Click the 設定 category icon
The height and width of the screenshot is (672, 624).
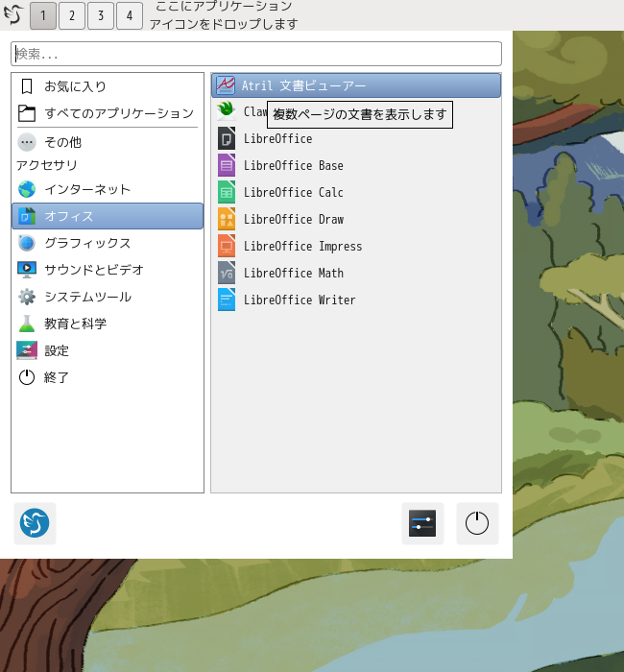[27, 350]
